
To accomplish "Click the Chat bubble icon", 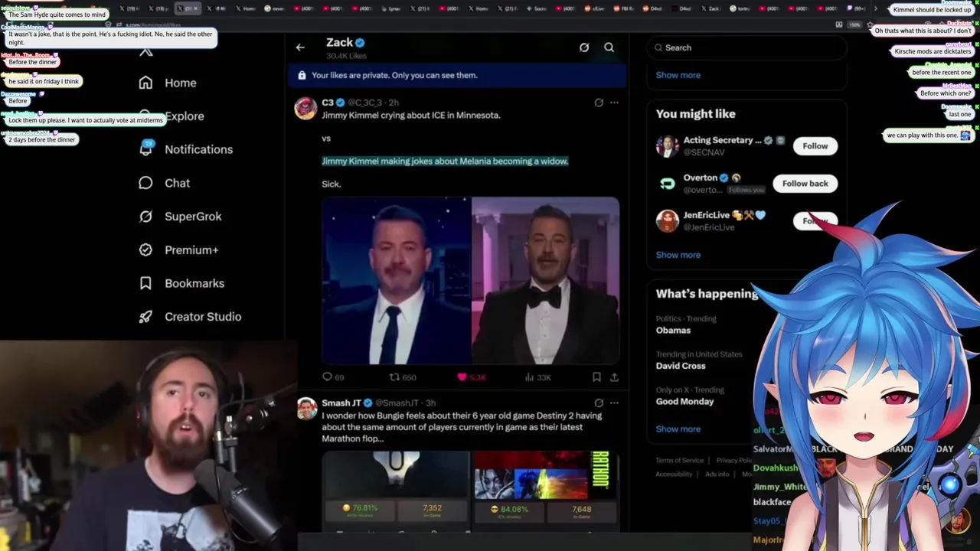I will (x=145, y=183).
